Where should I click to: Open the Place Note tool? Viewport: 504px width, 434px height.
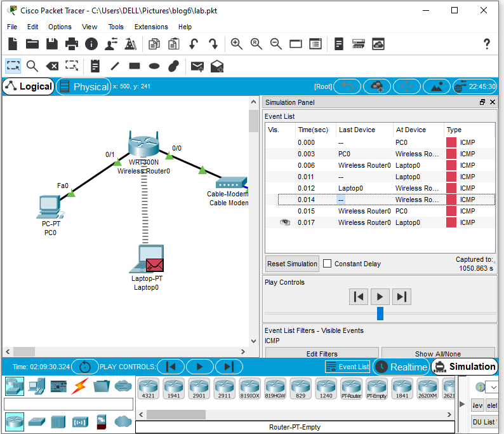click(95, 66)
